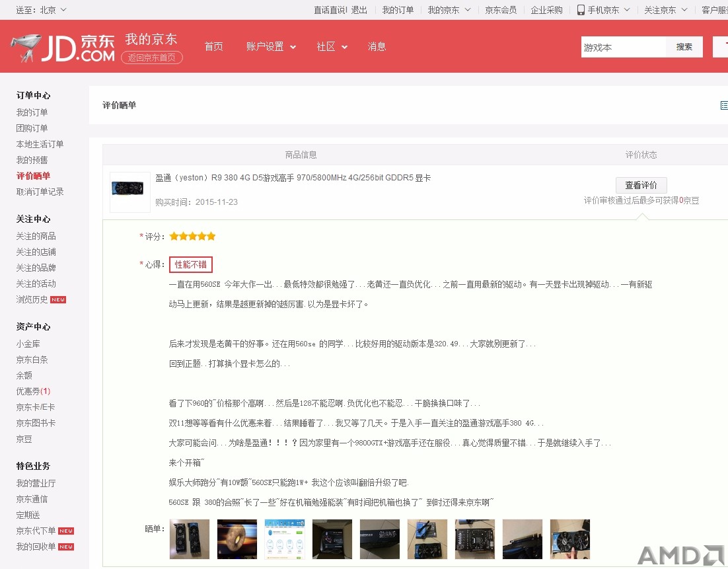Open 关注的店铺 in sidebar
Image resolution: width=728 pixels, height=569 pixels.
pos(36,252)
